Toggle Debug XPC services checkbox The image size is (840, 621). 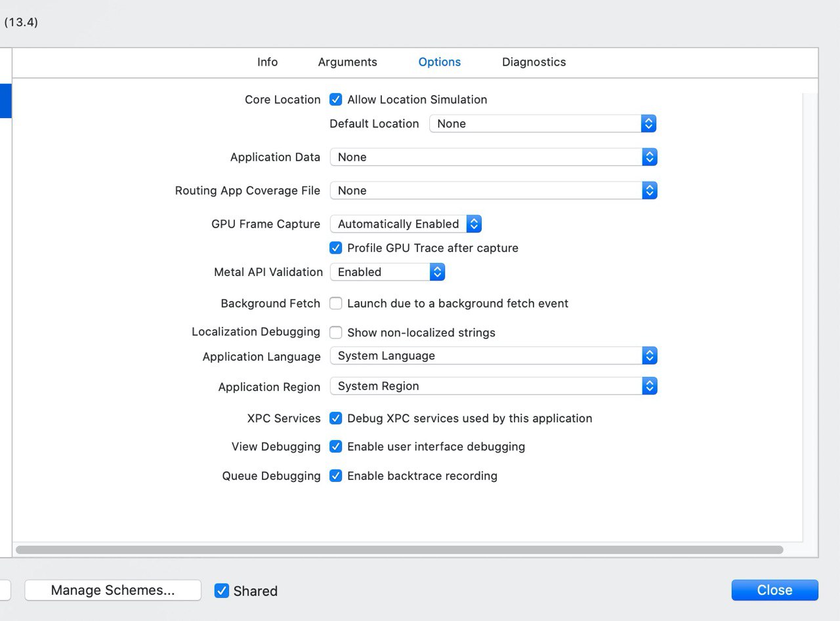(x=335, y=418)
